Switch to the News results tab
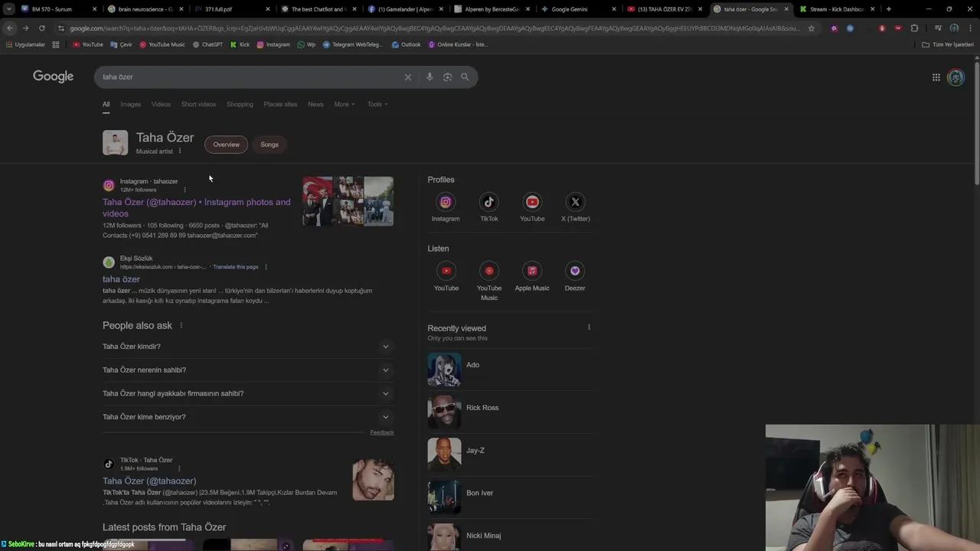The width and height of the screenshot is (980, 551). [315, 104]
